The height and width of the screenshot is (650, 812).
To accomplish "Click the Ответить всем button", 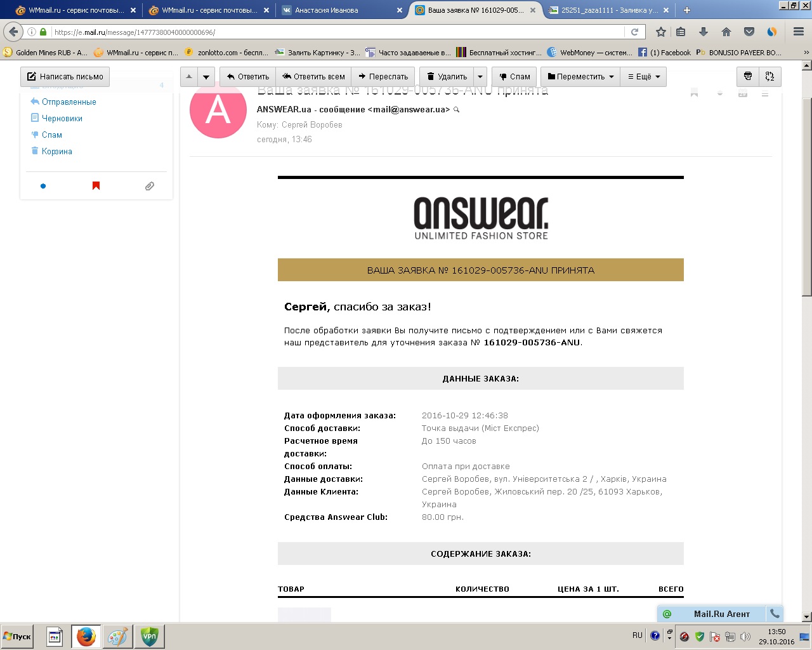I will 313,77.
